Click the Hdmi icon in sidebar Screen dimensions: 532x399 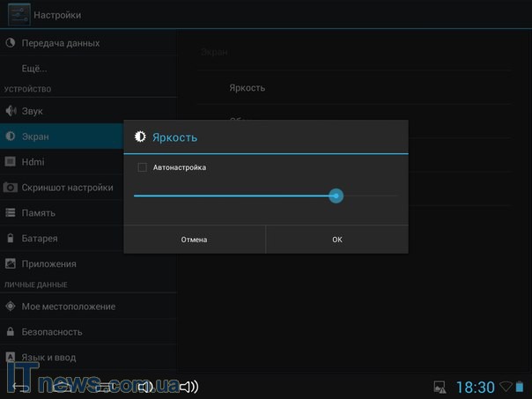pyautogui.click(x=11, y=162)
